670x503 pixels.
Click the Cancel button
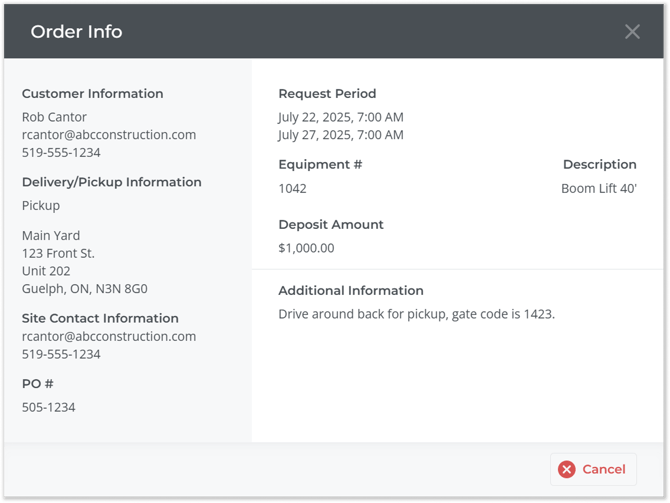(593, 469)
